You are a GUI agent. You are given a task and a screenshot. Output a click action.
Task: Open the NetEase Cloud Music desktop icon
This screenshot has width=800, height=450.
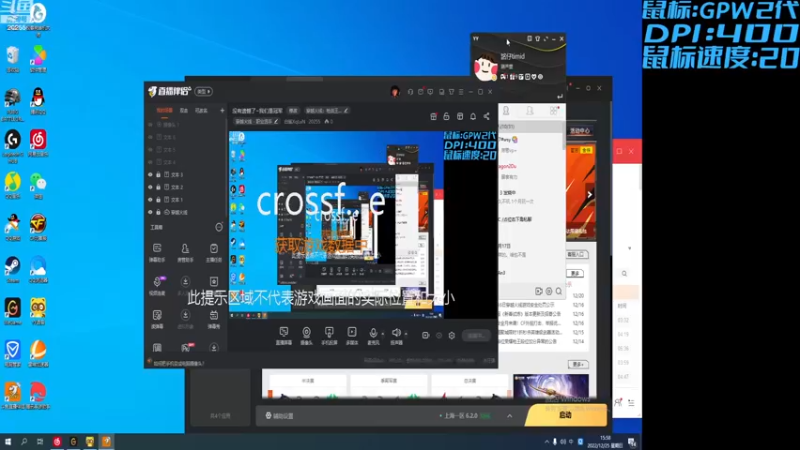point(38,143)
